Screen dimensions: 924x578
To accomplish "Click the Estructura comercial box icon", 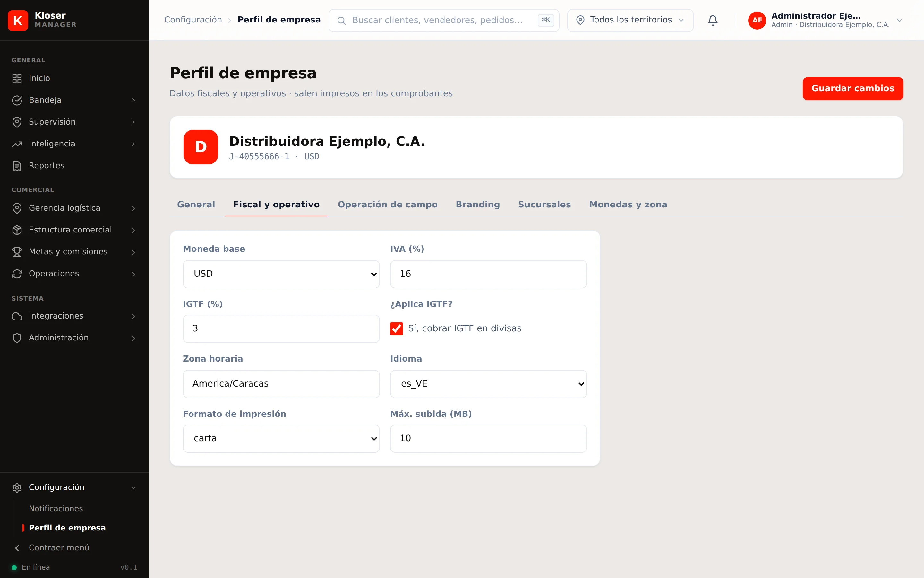I will [17, 230].
